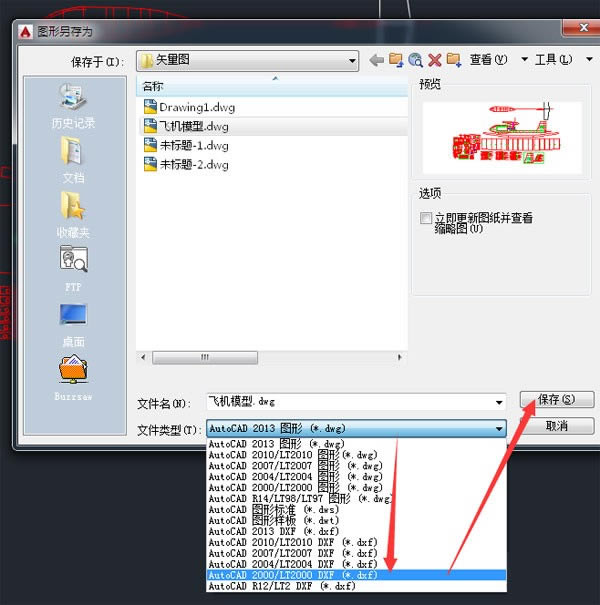Click the AutoCAD logo in title bar

(25, 32)
